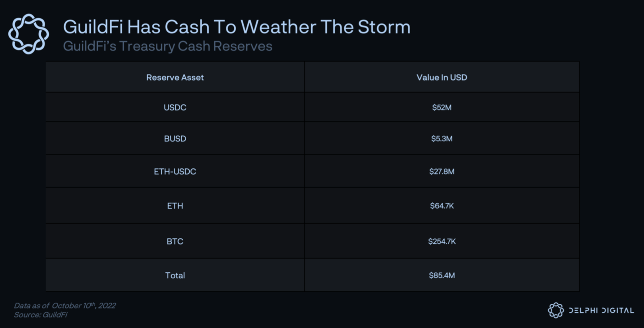Click the "Data as of October 10th, 2022" note

65,305
